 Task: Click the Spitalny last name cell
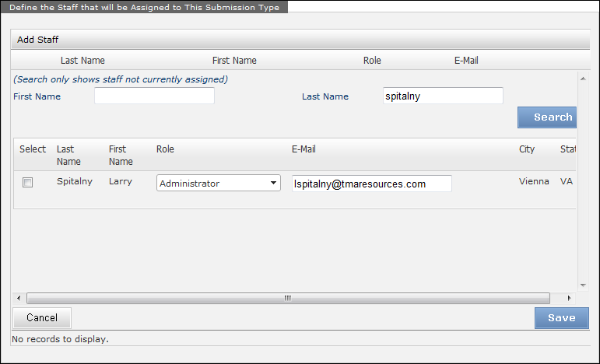tap(75, 182)
